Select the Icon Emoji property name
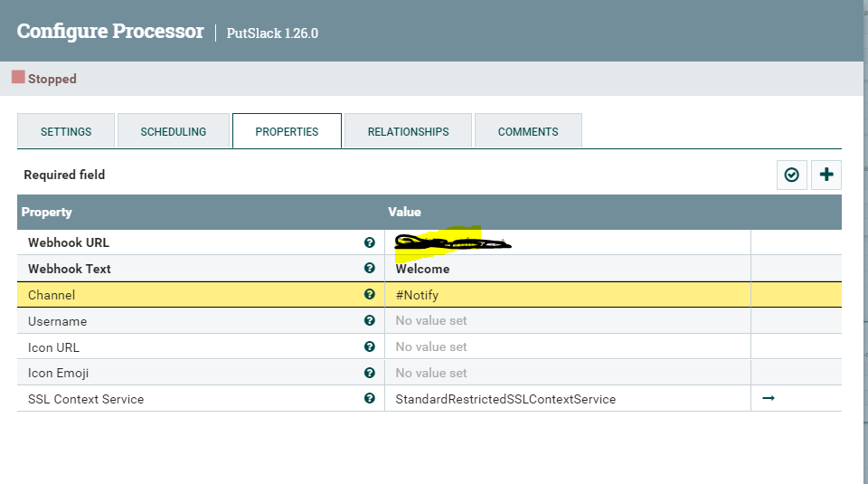The image size is (868, 484). (x=58, y=374)
